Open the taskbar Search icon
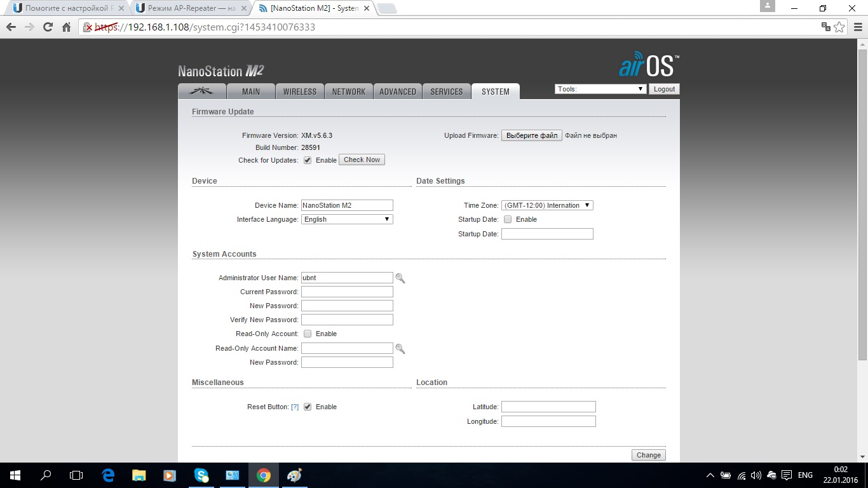868x488 pixels. pos(46,475)
